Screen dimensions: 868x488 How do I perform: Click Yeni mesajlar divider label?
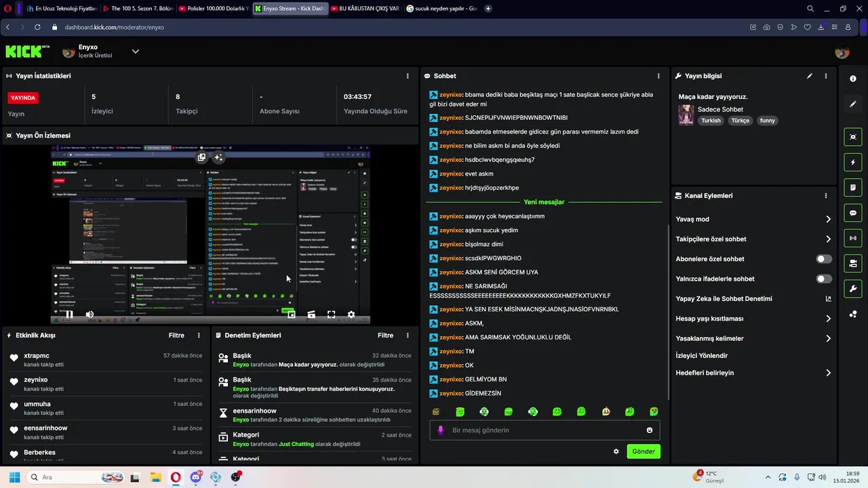coord(544,202)
